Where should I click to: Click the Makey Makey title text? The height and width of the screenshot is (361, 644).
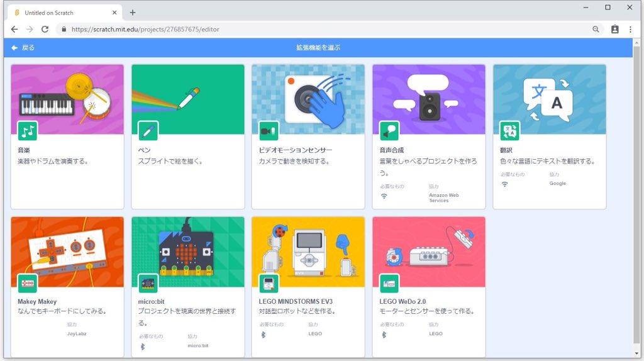coord(37,301)
